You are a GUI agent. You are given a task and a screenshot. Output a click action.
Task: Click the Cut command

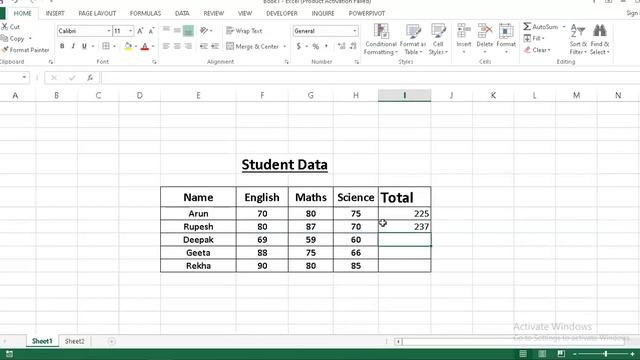click(11, 27)
